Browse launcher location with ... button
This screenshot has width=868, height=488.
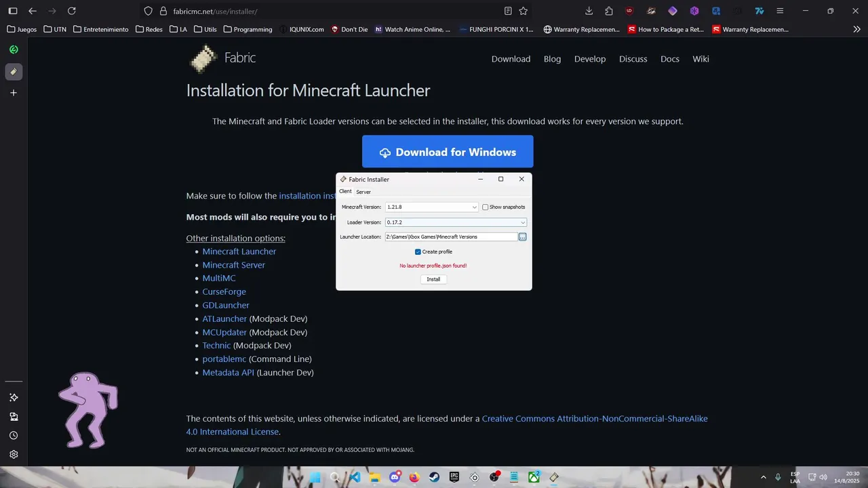tap(523, 237)
